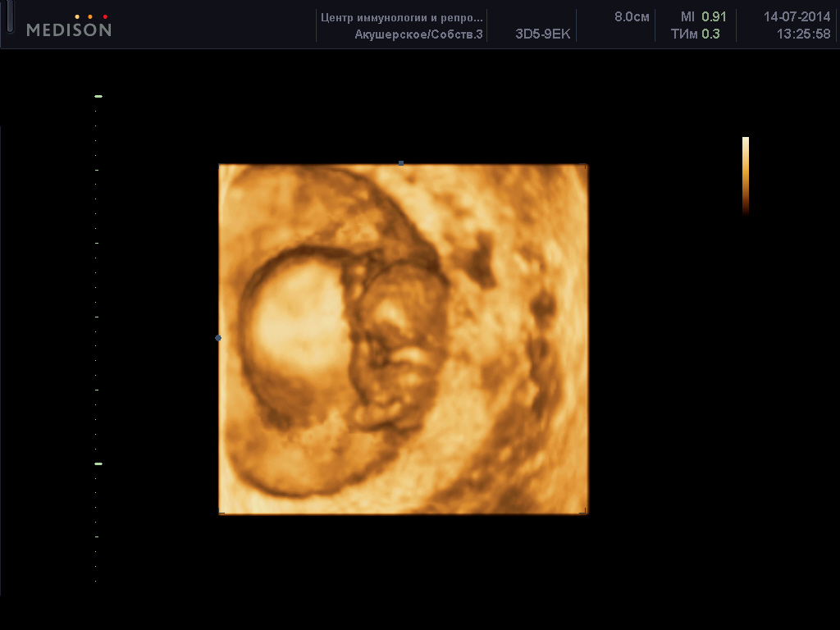Image resolution: width=840 pixels, height=630 pixels.
Task: Click the top edge handle of the 3D volume
Action: point(400,163)
